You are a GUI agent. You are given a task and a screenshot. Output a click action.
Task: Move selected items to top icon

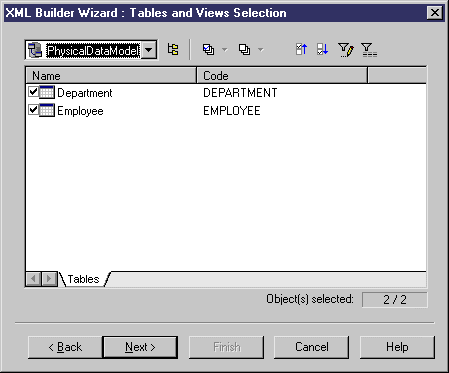point(301,50)
